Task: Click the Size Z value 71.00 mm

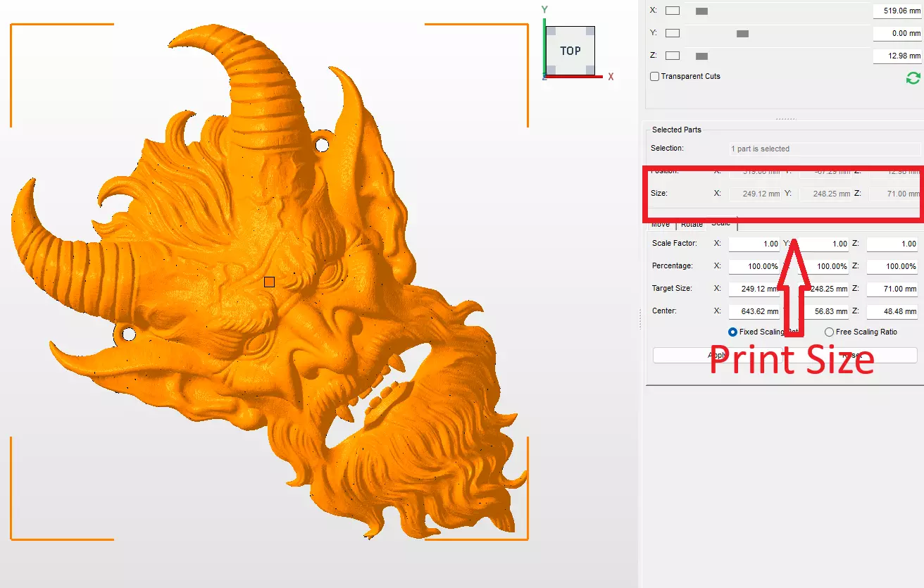Action: pos(894,193)
